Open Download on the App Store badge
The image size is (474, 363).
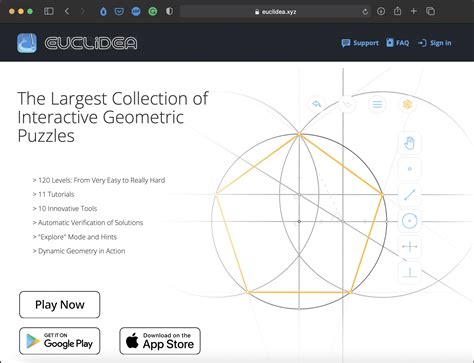pyautogui.click(x=160, y=341)
